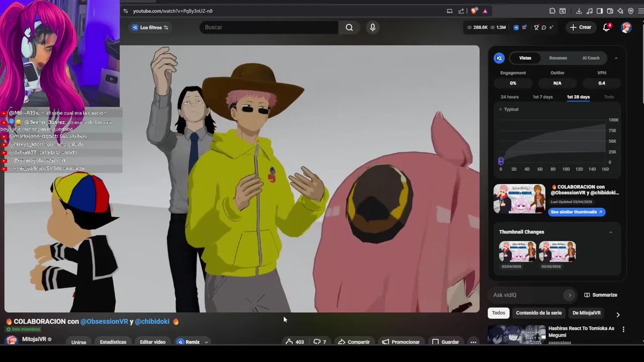Select the Todo range tab
The height and width of the screenshot is (362, 644).
pyautogui.click(x=609, y=97)
